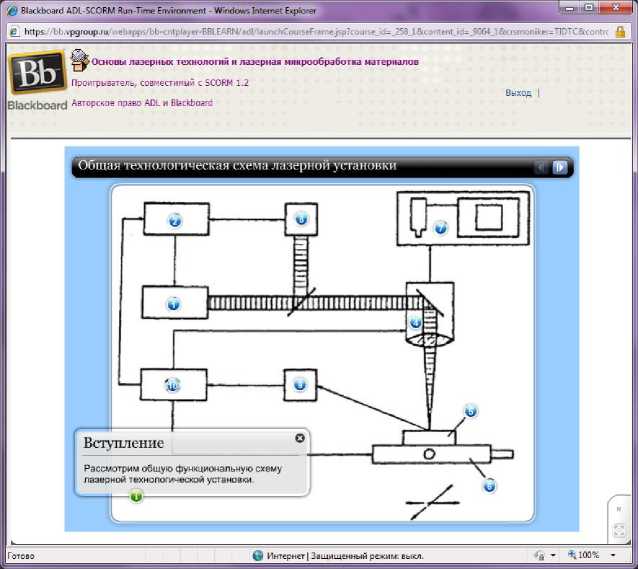Image resolution: width=638 pixels, height=569 pixels.
Task: Click marker 3 in the small lower square block
Action: pos(300,385)
